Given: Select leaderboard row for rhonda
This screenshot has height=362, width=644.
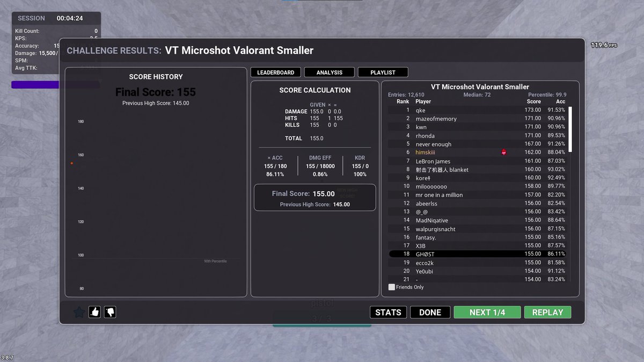Looking at the screenshot, I should point(478,136).
